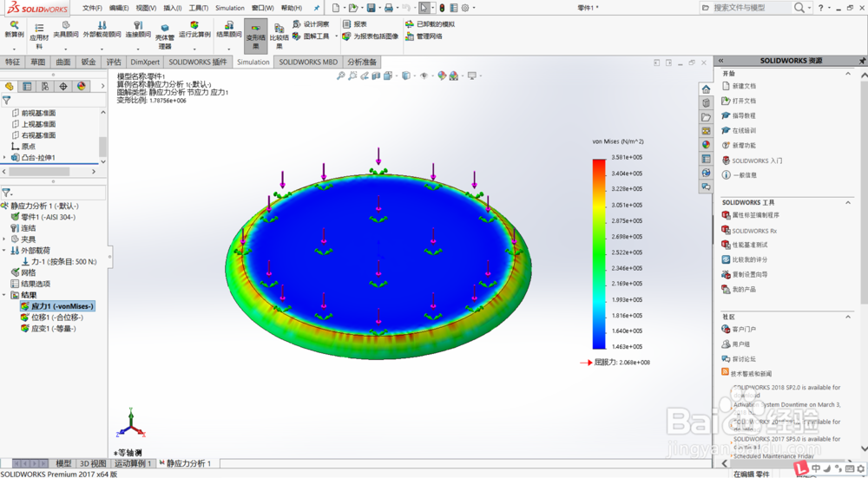Open the 应用材料 (Apply Material) tool
The image size is (868, 478).
point(39,36)
